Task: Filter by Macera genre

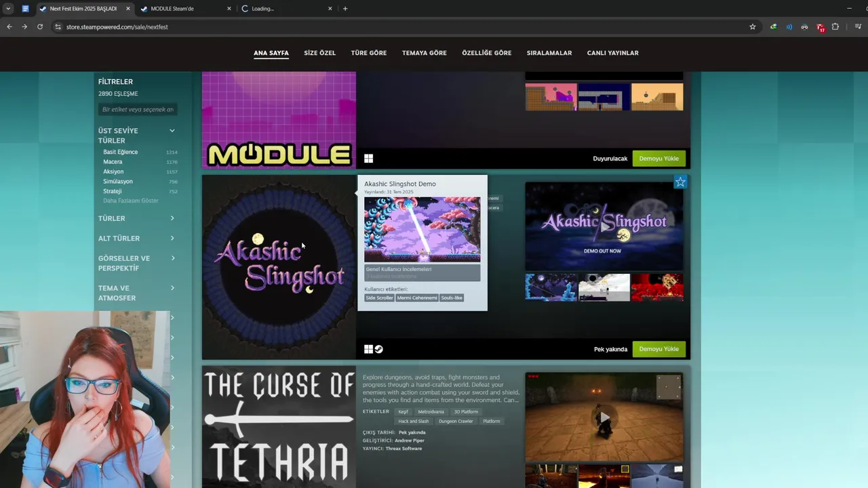Action: coord(113,162)
